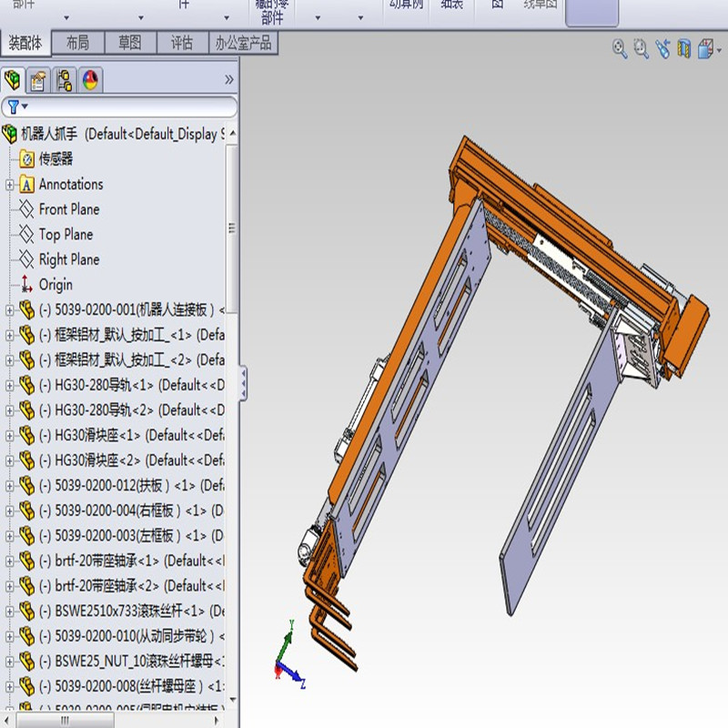Open the ConfigurationManager tab icon

64,80
